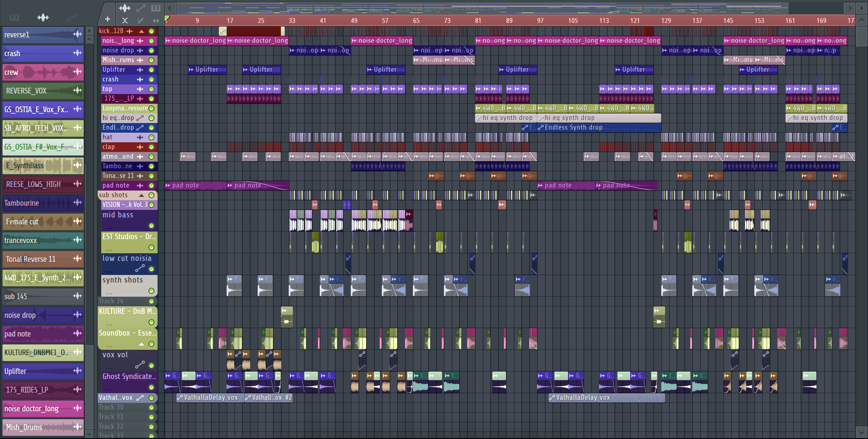Click the 'low cut noisia' track name
The width and height of the screenshot is (868, 439).
point(127,258)
